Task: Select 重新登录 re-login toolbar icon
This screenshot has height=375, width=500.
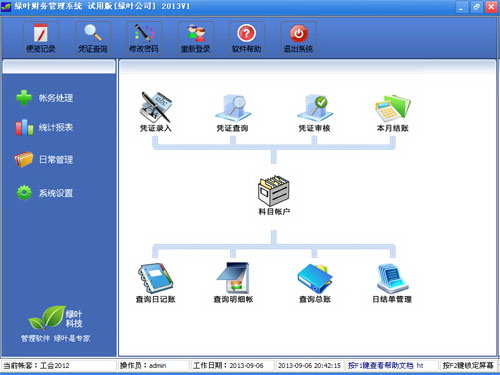Action: click(x=195, y=38)
